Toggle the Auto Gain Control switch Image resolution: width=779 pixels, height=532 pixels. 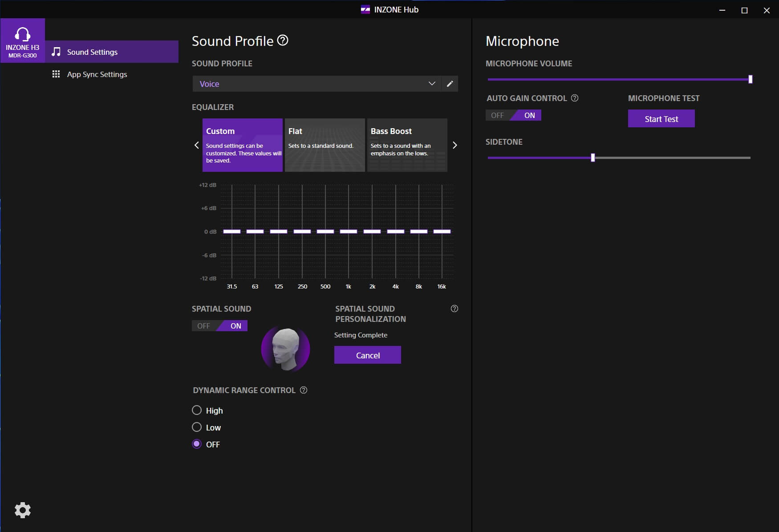pyautogui.click(x=513, y=115)
